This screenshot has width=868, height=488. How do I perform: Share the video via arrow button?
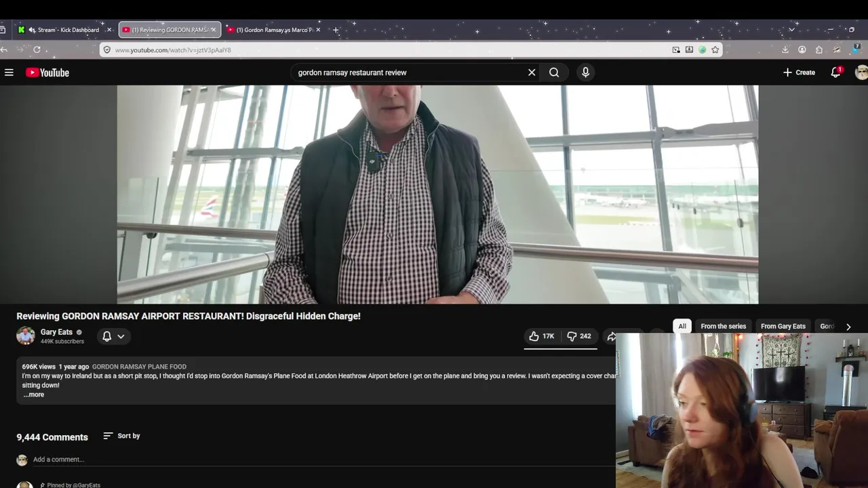(x=611, y=336)
